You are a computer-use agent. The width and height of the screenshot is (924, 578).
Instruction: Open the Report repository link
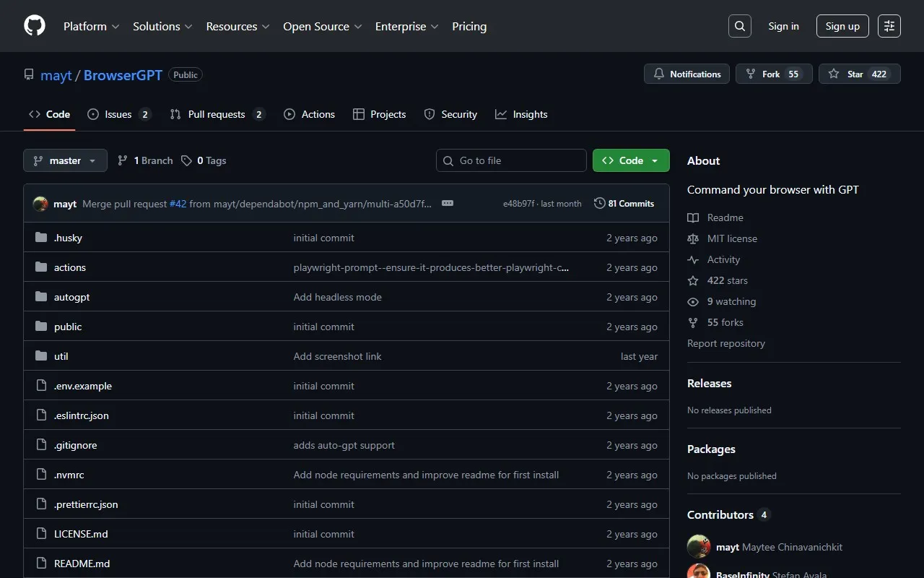point(725,343)
